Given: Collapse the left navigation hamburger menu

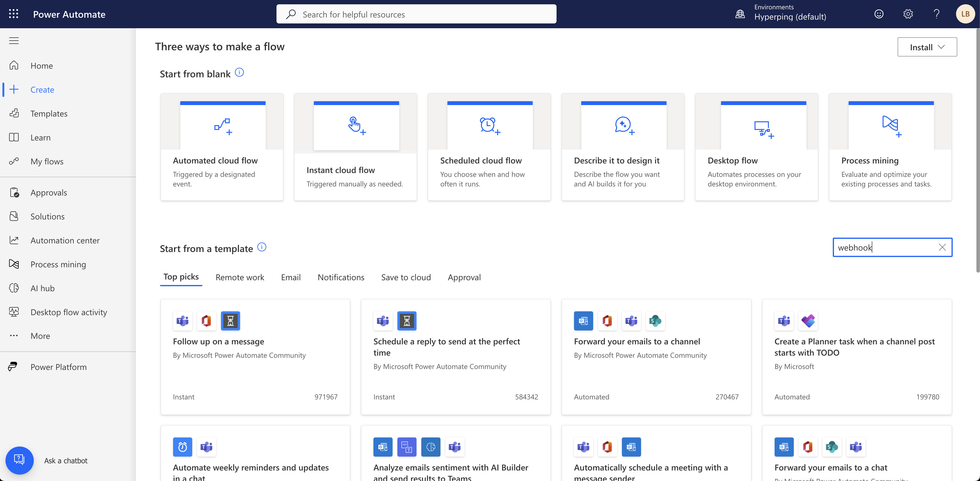Looking at the screenshot, I should pos(14,41).
